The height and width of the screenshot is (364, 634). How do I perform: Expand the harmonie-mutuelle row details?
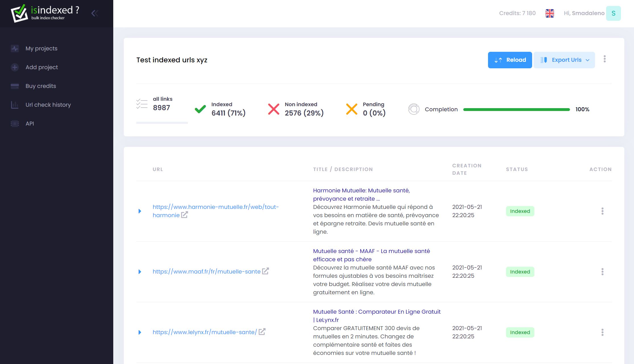click(140, 211)
